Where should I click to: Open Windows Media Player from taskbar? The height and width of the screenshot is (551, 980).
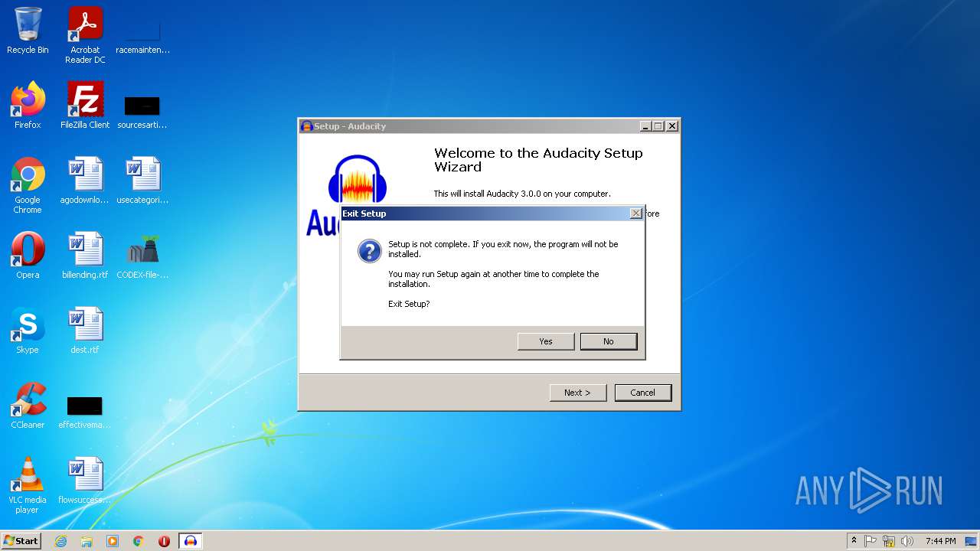coord(113,541)
